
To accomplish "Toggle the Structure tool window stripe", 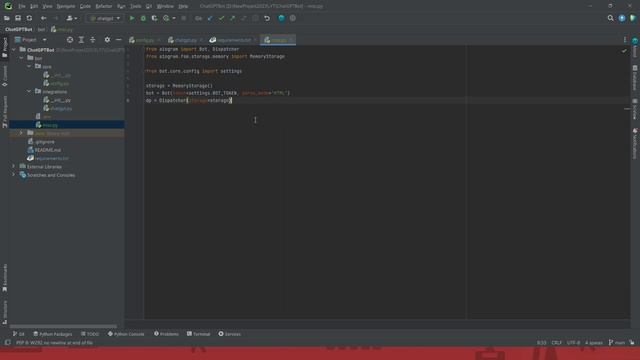I will [x=4, y=313].
